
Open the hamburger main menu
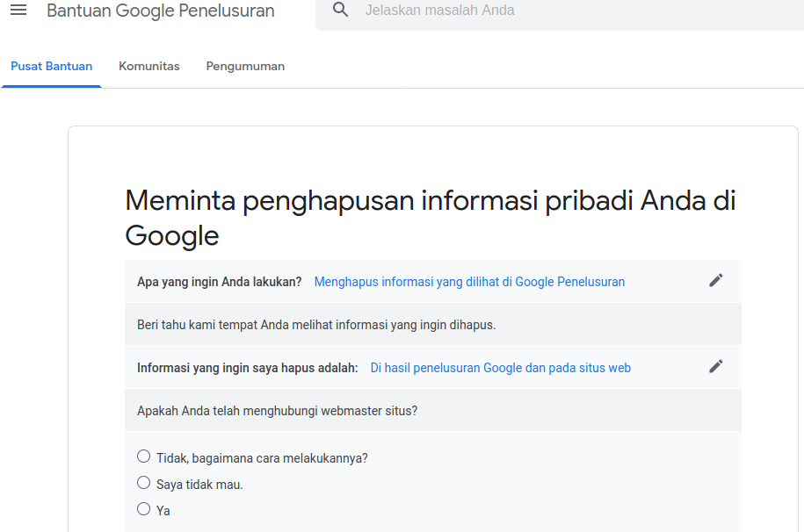(18, 11)
